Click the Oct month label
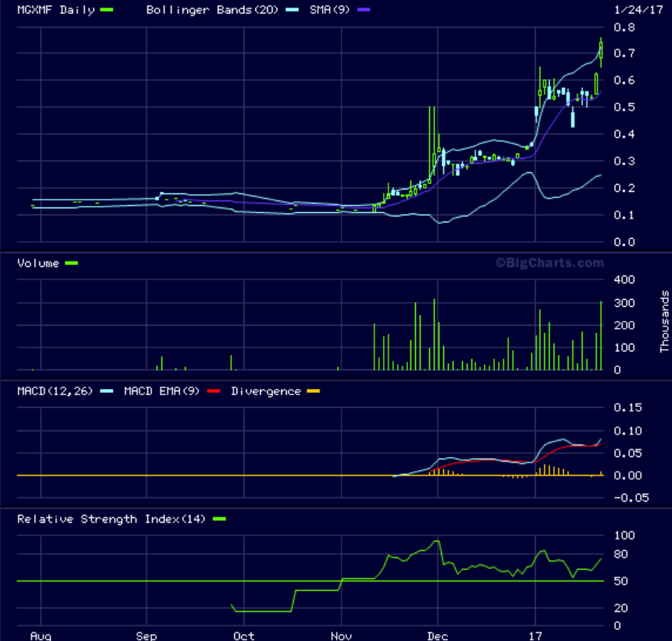Viewport: 672px width, 641px height. coord(244,636)
